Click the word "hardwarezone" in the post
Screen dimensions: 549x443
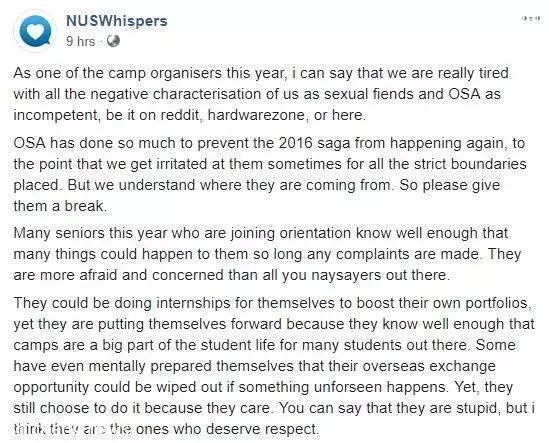click(256, 115)
